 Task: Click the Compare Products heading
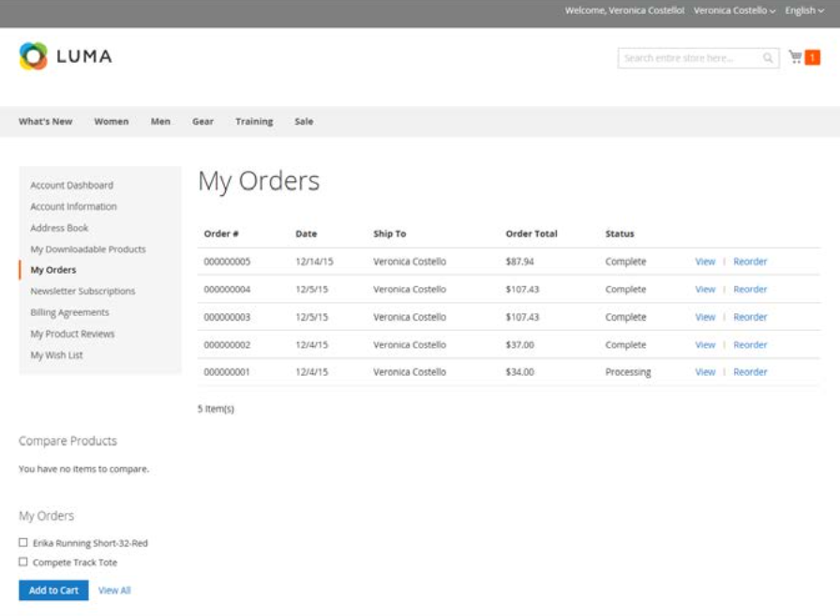coord(67,441)
